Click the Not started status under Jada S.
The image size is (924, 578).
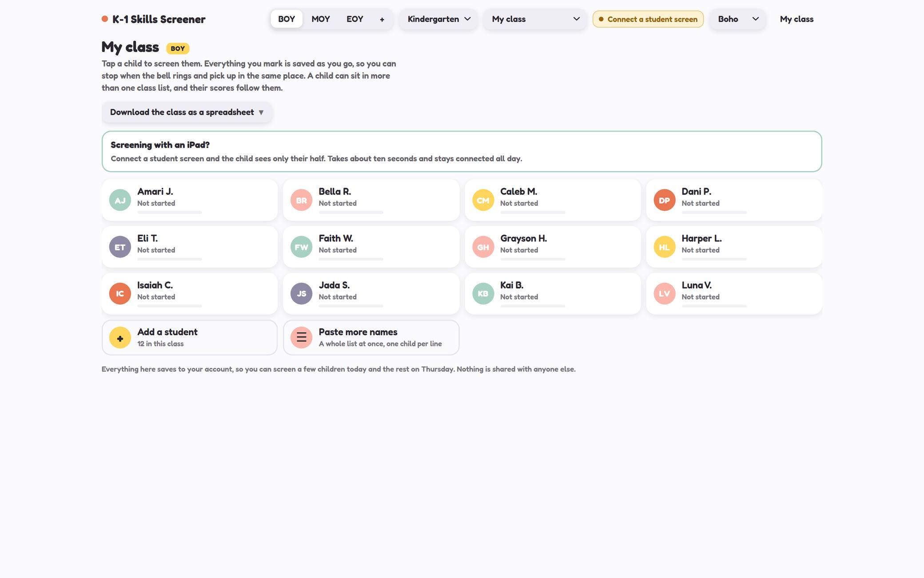[x=338, y=297]
